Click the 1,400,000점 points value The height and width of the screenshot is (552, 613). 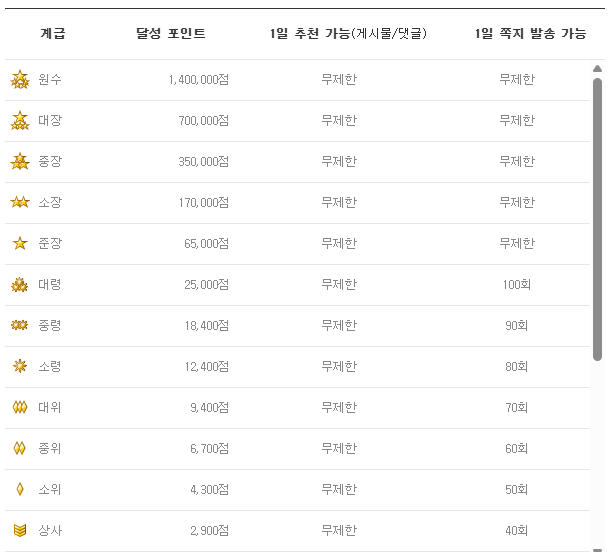pos(198,79)
